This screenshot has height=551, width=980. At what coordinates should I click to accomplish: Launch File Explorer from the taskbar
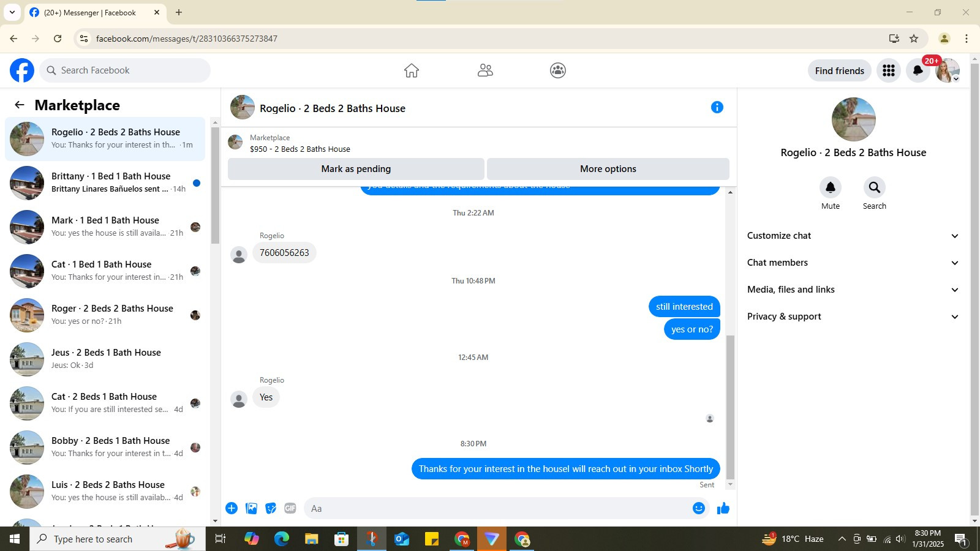pos(311,539)
